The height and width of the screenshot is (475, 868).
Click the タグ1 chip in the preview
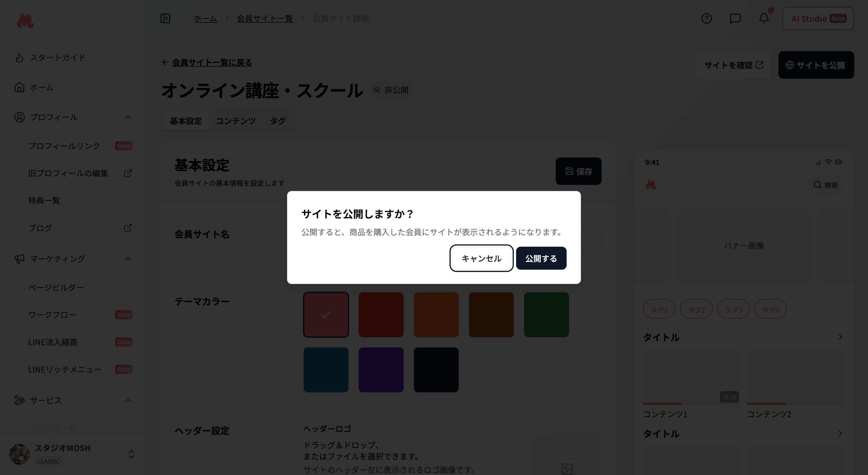coord(659,309)
